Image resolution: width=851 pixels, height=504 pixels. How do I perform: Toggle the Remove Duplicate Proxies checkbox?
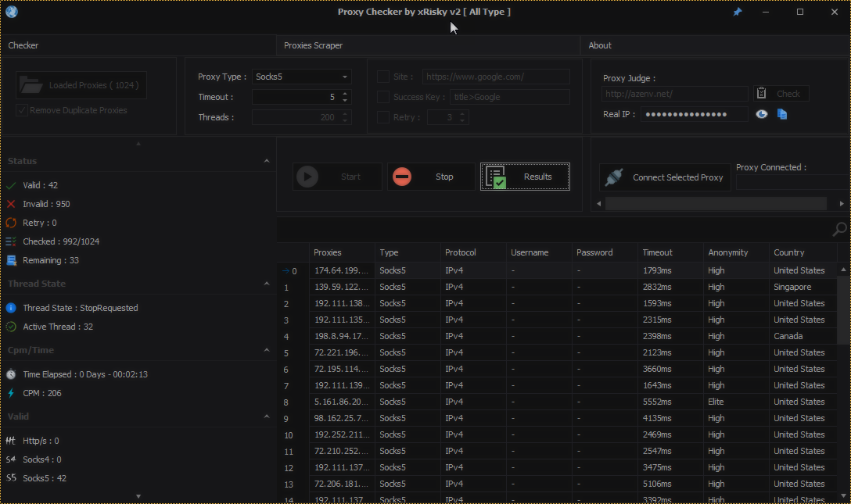pyautogui.click(x=22, y=110)
